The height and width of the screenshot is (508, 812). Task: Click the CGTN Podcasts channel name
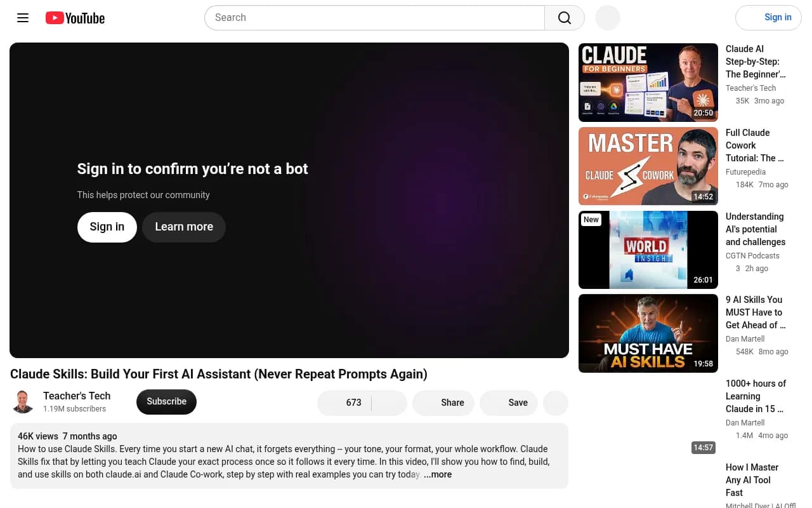pos(752,256)
